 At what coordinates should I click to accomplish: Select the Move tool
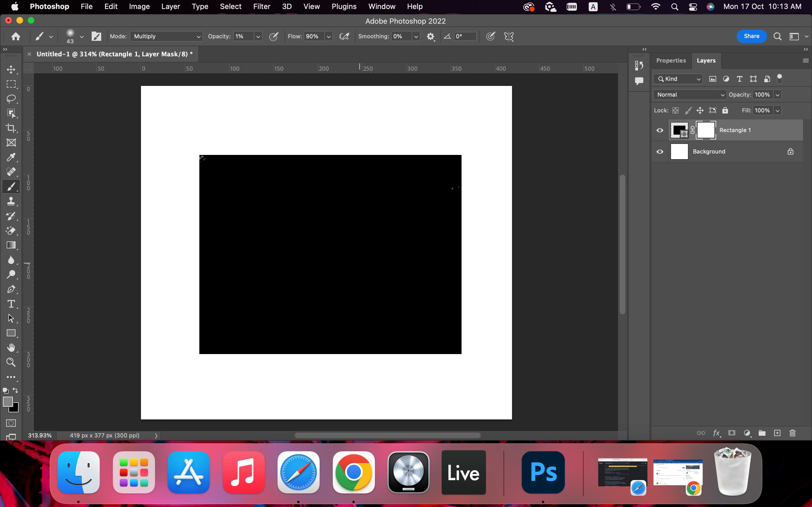pos(11,69)
